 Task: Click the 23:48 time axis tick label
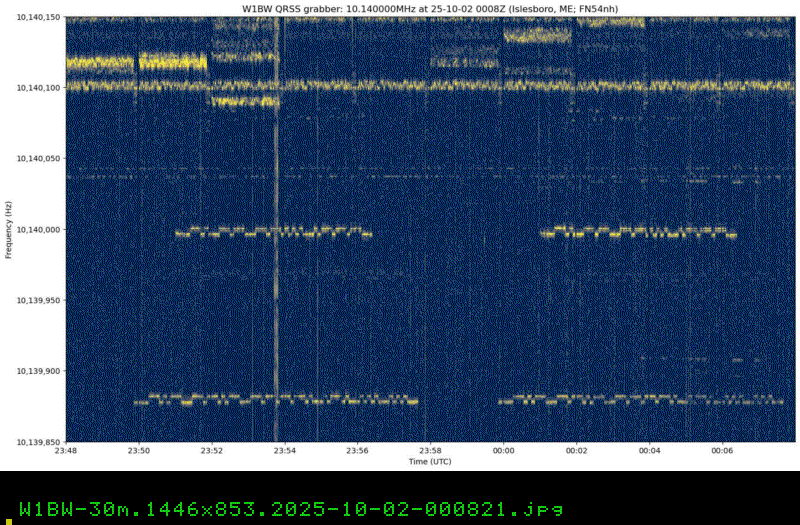pos(66,452)
